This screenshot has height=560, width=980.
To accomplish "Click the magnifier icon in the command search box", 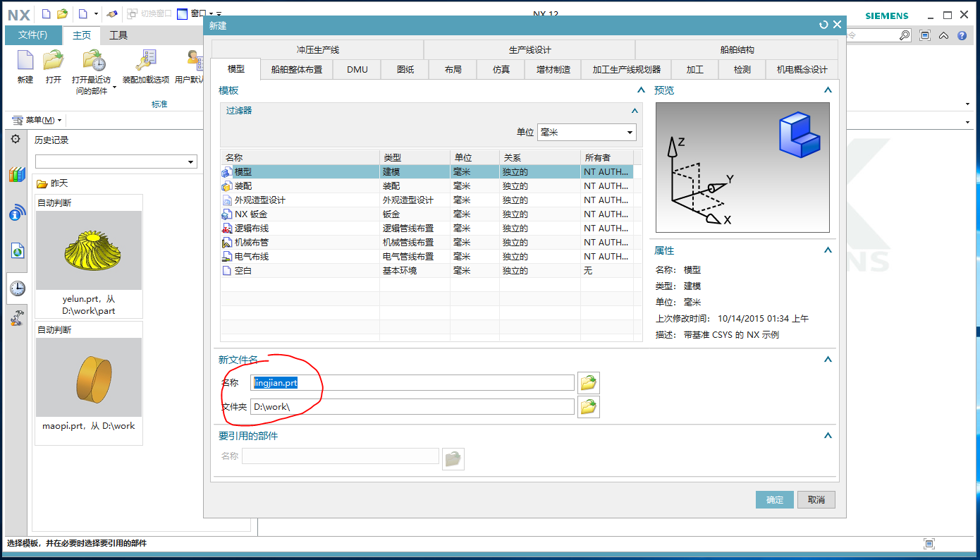I will click(905, 35).
